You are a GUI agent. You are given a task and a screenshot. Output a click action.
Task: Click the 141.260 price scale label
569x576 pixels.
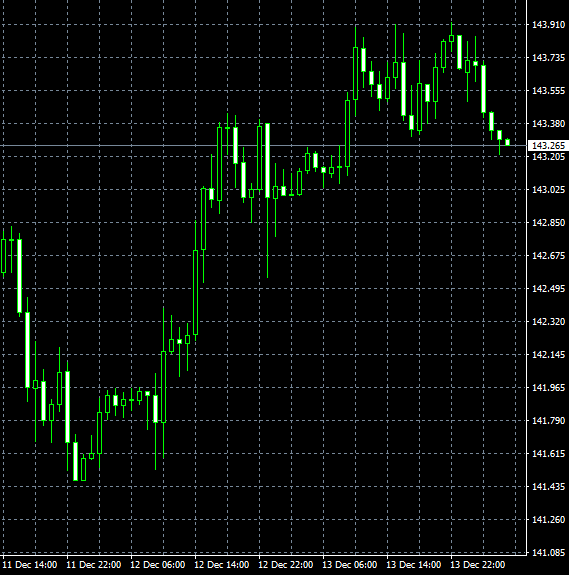pos(548,519)
